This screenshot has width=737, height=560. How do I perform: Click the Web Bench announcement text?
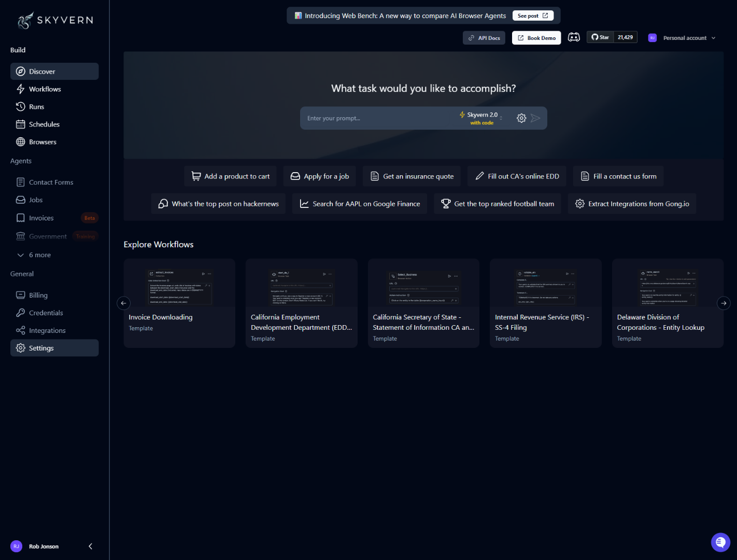[x=405, y=16]
